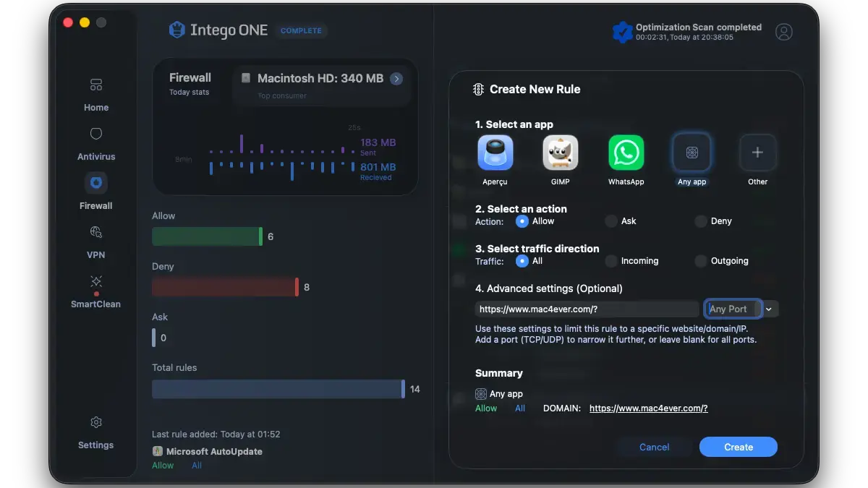The height and width of the screenshot is (488, 868).
Task: Open the Antivirus shield in sidebar
Action: coord(96,134)
